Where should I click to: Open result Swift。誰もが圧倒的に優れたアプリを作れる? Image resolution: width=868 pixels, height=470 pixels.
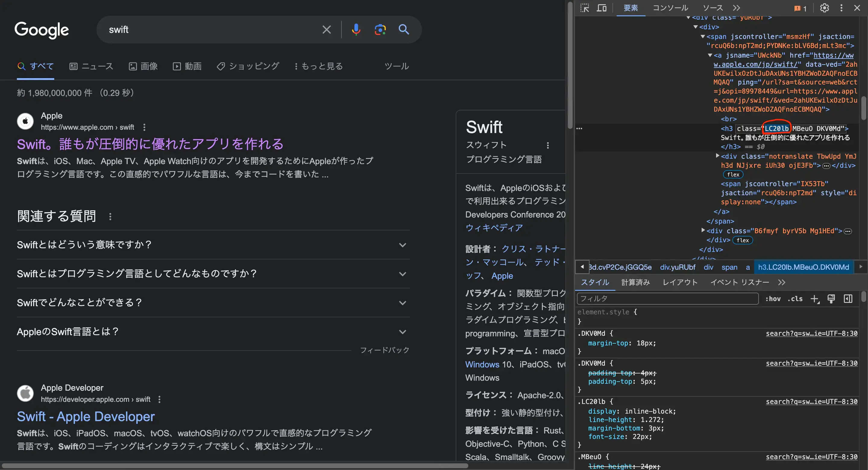[x=150, y=144]
